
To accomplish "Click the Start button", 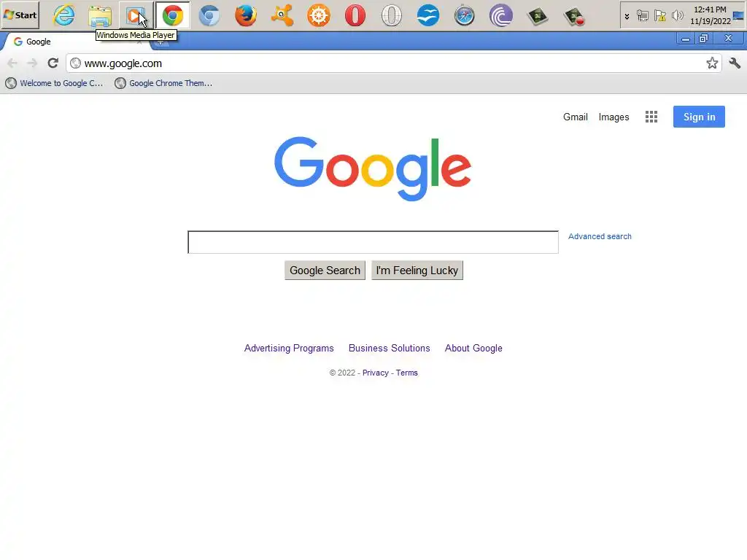I will click(20, 15).
